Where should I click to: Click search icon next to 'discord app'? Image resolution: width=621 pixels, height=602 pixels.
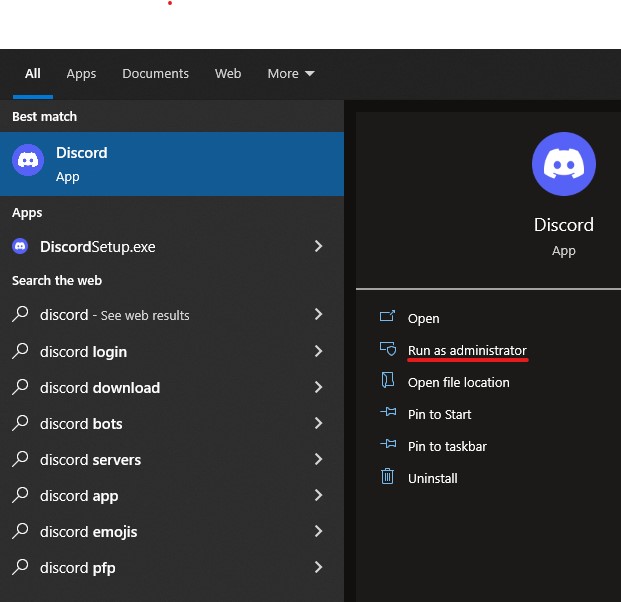tap(20, 495)
